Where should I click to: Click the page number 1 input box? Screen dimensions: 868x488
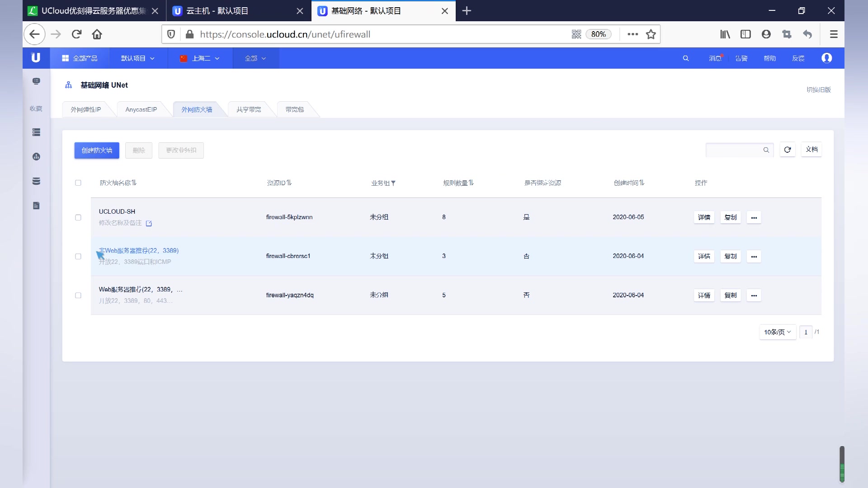[x=806, y=332]
